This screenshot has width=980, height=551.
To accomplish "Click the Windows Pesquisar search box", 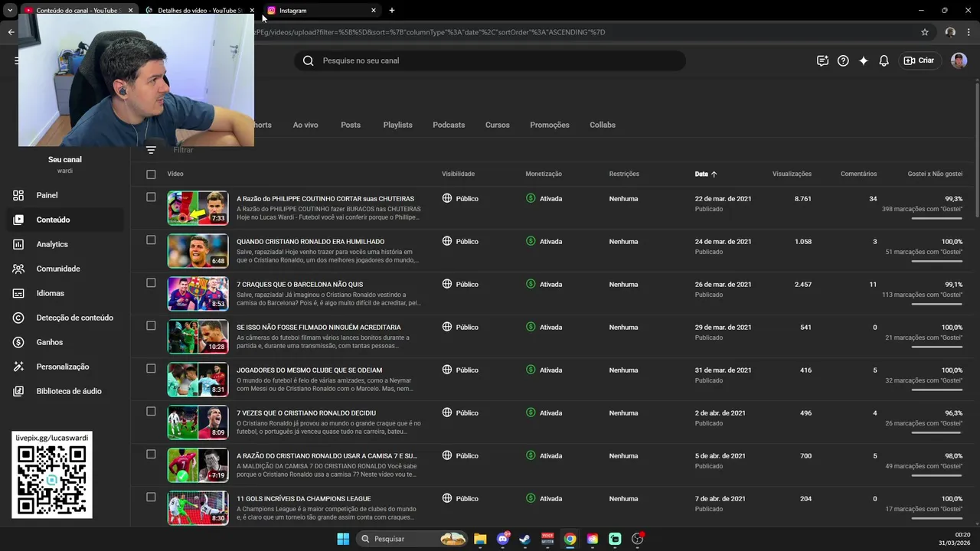I will [x=413, y=539].
